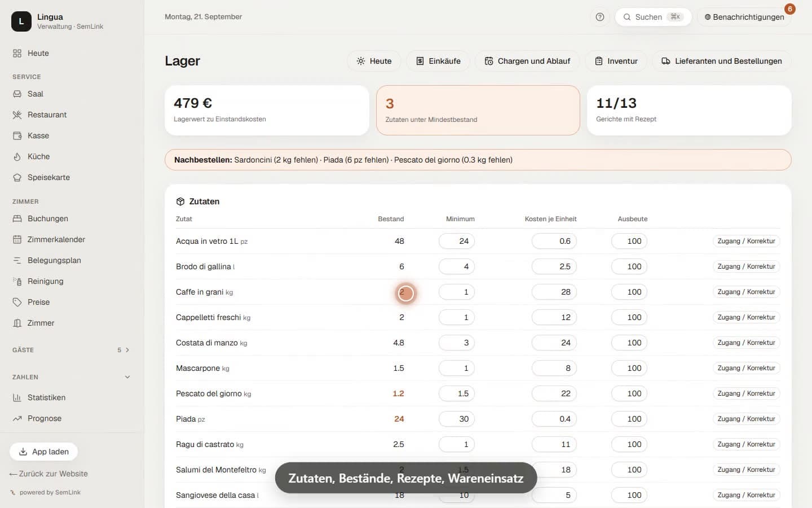Select the Cappelletti freschi ingredient name
The height and width of the screenshot is (508, 812).
click(208, 317)
